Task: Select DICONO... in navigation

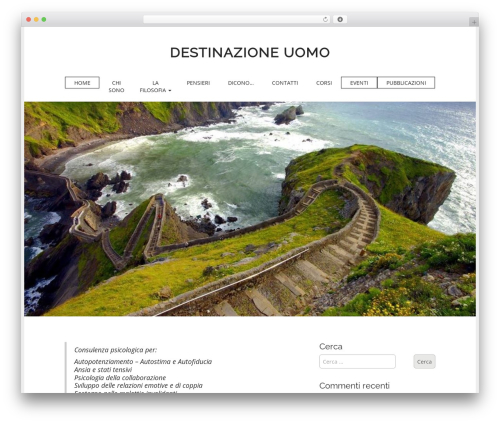Action: (x=241, y=83)
